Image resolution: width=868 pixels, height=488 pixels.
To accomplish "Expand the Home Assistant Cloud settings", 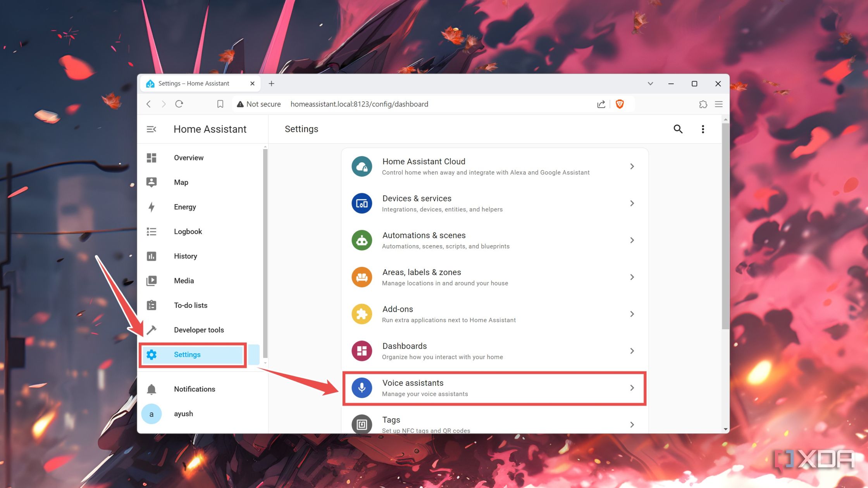I will (x=495, y=166).
